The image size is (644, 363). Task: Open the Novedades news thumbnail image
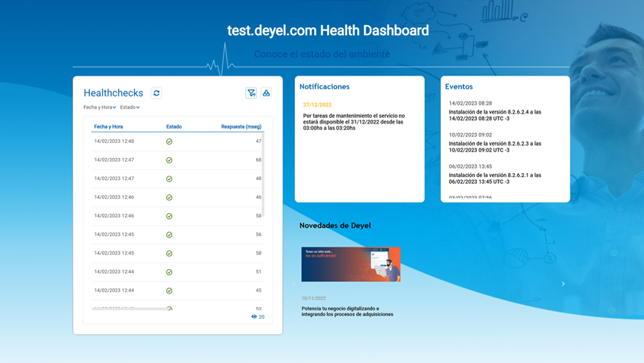click(351, 264)
